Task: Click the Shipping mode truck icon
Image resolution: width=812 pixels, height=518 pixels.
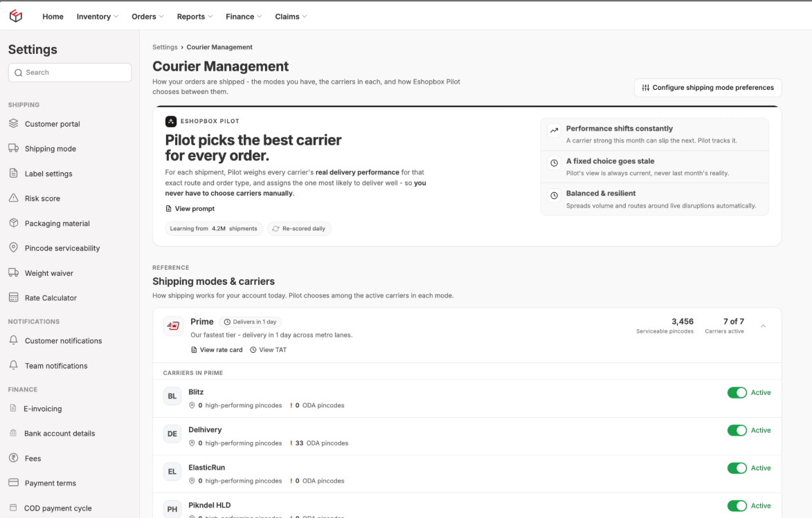Action: coord(13,148)
